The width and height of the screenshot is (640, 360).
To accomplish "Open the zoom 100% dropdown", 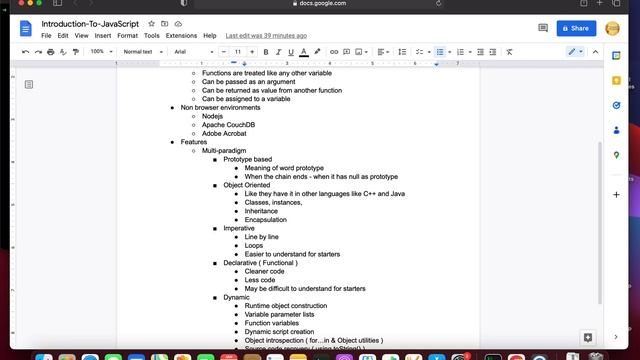I will [x=101, y=52].
